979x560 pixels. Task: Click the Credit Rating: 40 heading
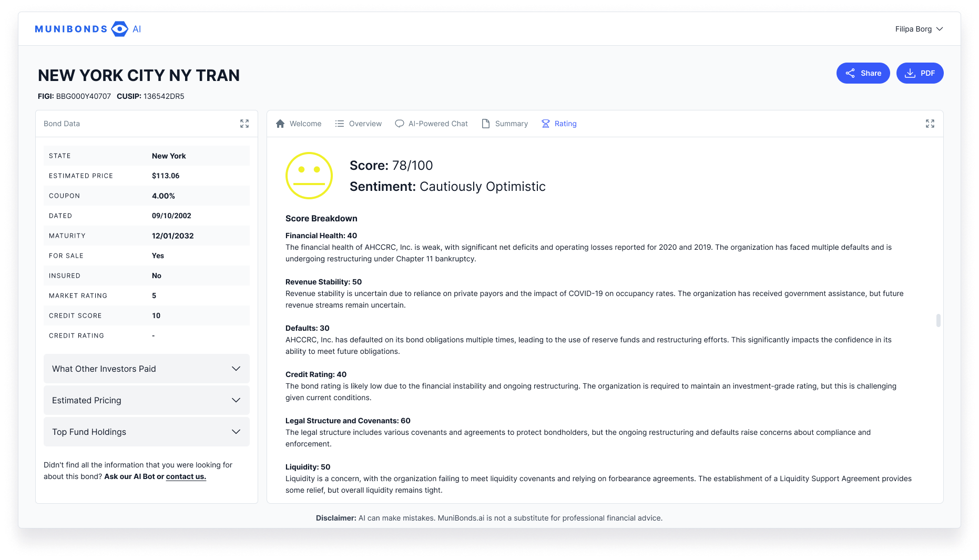click(x=316, y=374)
